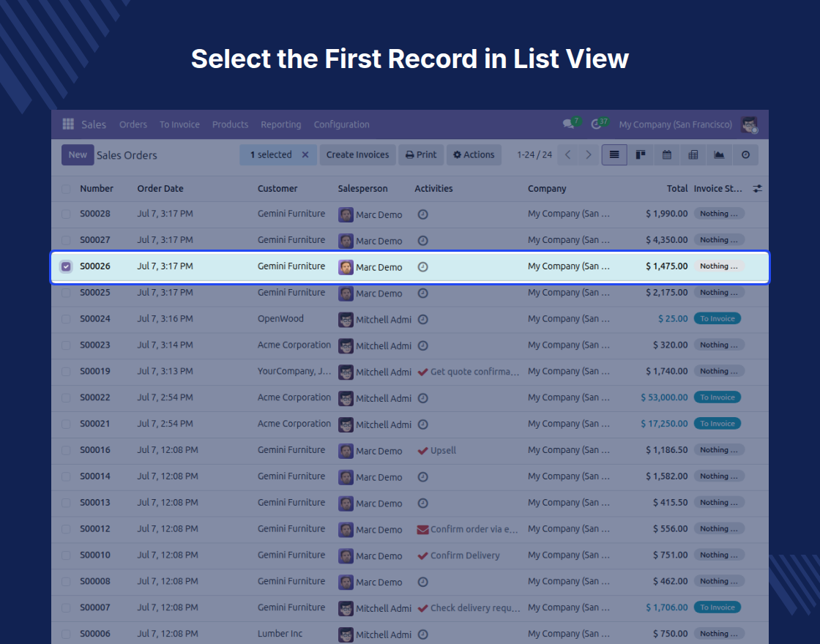Toggle the select-all header checkbox
The width and height of the screenshot is (820, 644).
[x=66, y=189]
